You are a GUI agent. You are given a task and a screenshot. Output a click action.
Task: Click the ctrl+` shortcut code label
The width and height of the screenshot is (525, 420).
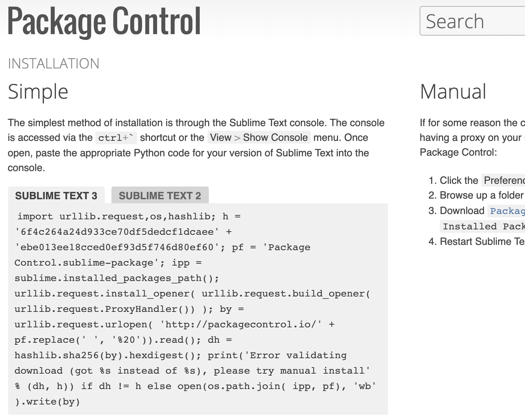point(115,138)
